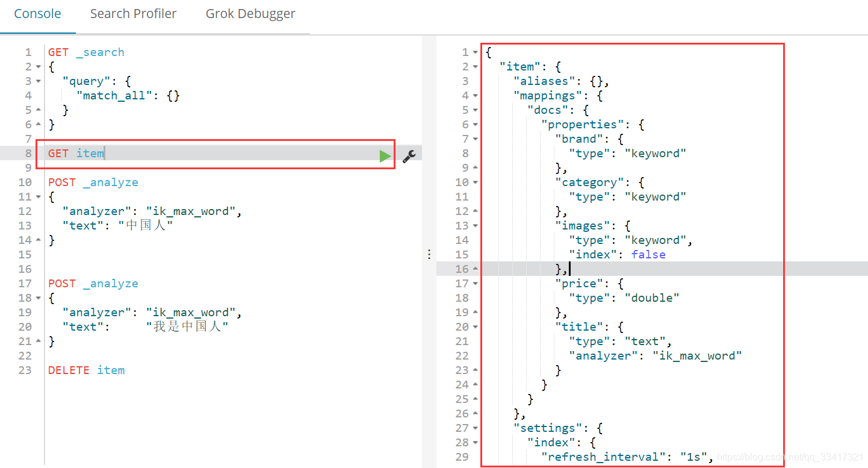
Task: Select the first POST _analyze line
Action: (93, 183)
